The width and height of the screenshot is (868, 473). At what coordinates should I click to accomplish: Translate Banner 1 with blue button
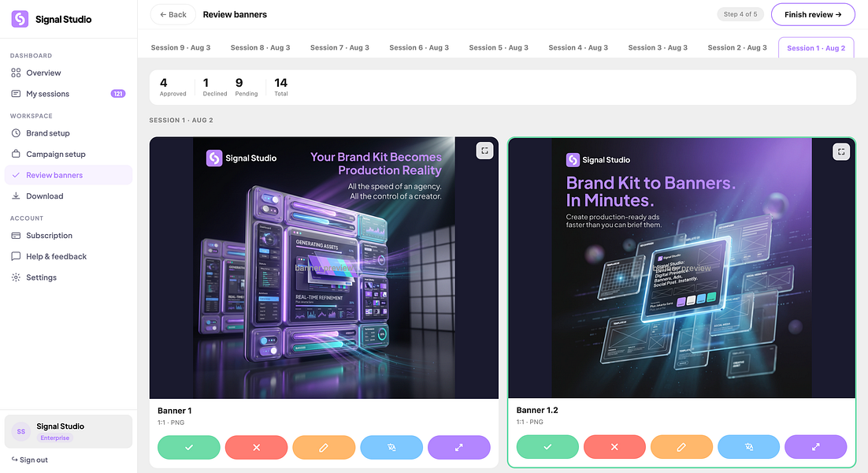[391, 448]
